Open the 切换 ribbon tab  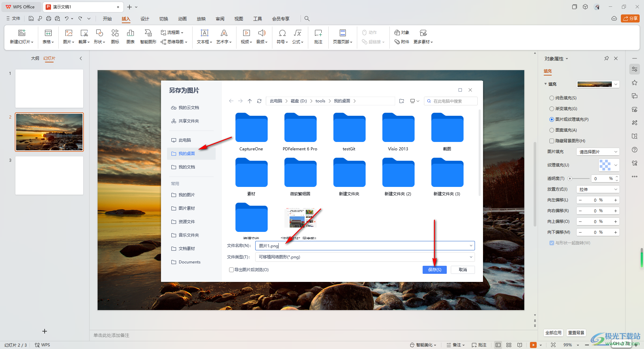pyautogui.click(x=164, y=19)
